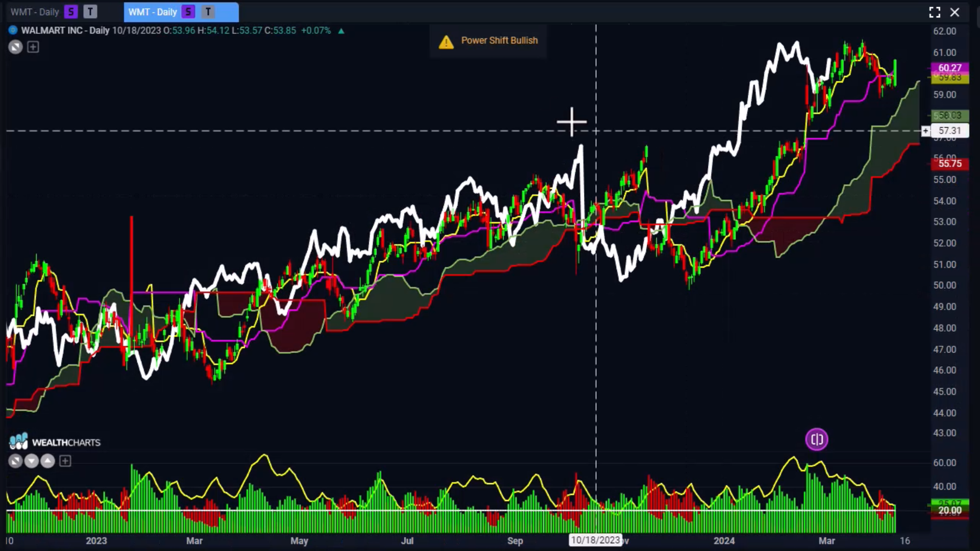Maximize the price pane with diagonal-arrows icon
This screenshot has height=551, width=980.
(15, 47)
